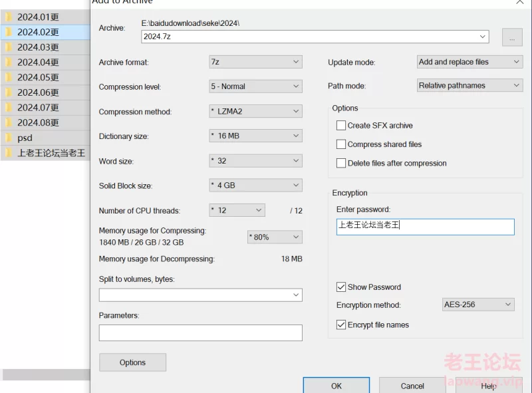Click the Cancel button

[412, 386]
